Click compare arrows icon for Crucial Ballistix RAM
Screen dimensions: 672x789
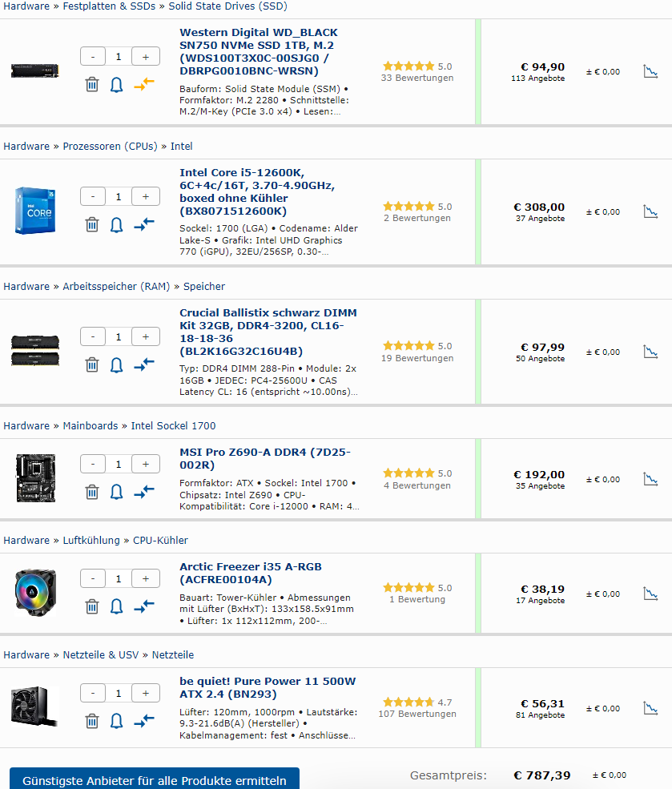(144, 364)
